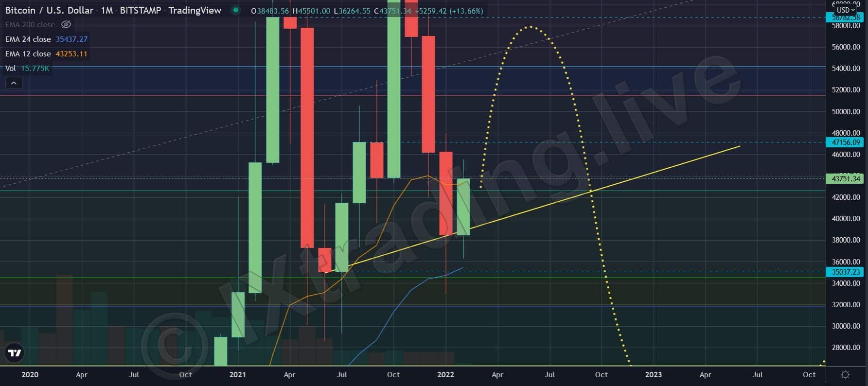Collapse the indicator legend with the chevron

click(14, 83)
